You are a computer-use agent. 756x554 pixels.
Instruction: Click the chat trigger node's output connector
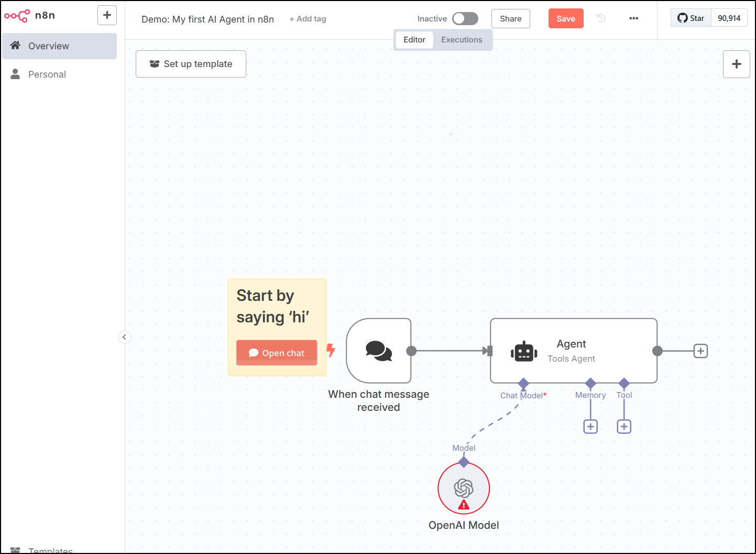(411, 351)
